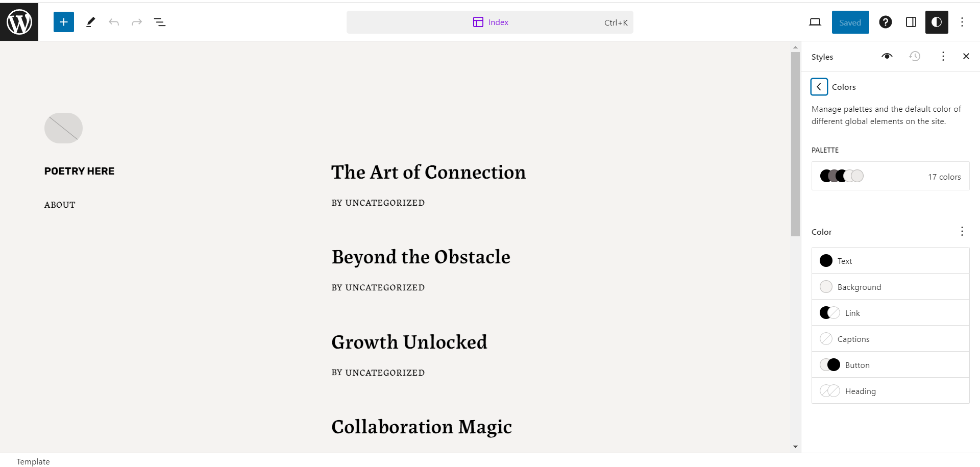This screenshot has height=467, width=980.
Task: Open the Link color setting
Action: click(x=891, y=313)
